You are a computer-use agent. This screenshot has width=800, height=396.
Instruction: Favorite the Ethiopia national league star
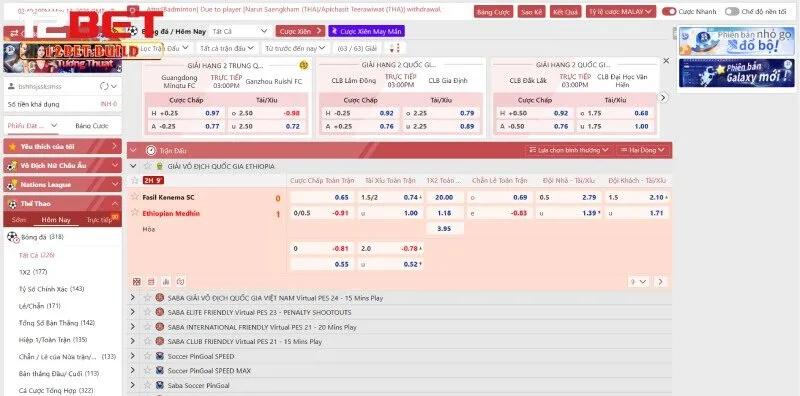tap(147, 166)
